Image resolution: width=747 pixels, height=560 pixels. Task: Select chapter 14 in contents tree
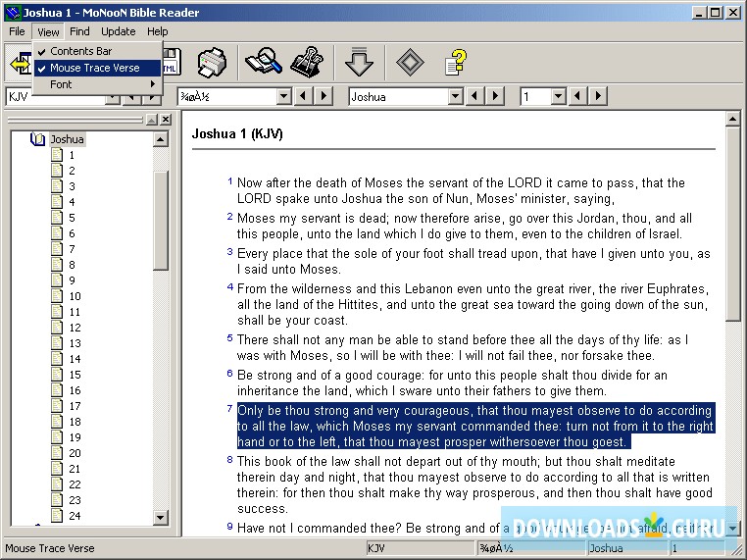[x=75, y=359]
